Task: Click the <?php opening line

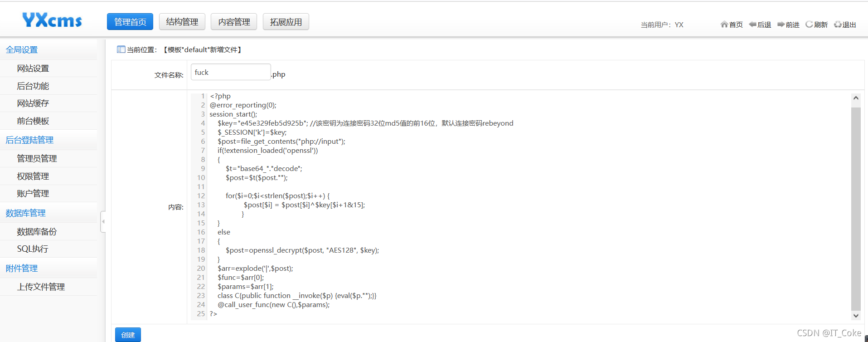Action: 220,96
